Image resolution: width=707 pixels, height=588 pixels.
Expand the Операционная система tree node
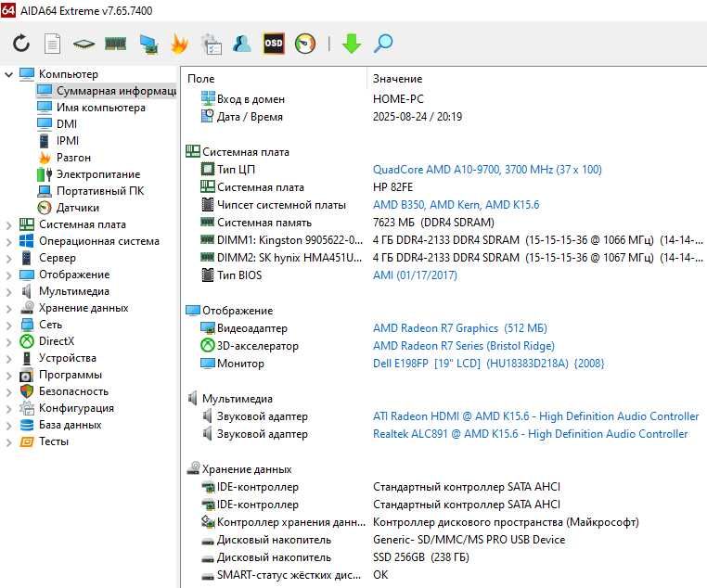(8, 241)
